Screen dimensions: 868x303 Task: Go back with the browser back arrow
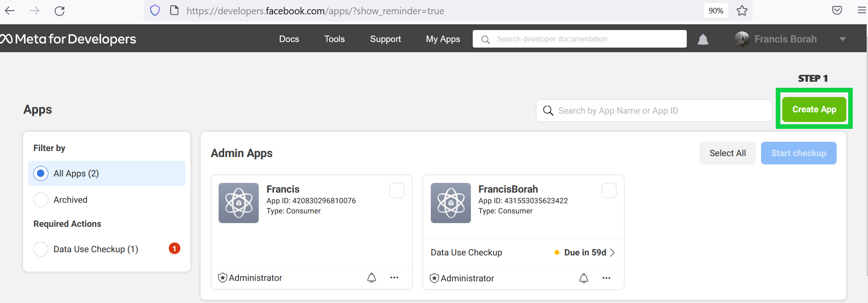point(10,11)
